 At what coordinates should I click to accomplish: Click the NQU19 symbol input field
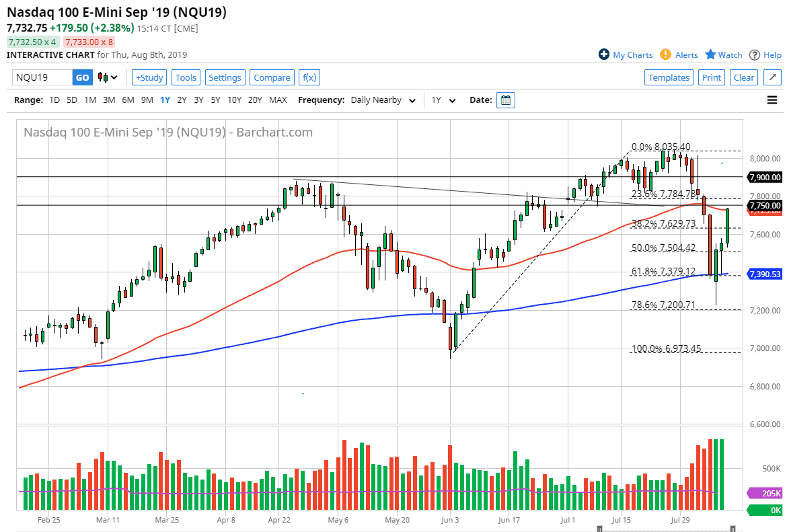point(40,77)
